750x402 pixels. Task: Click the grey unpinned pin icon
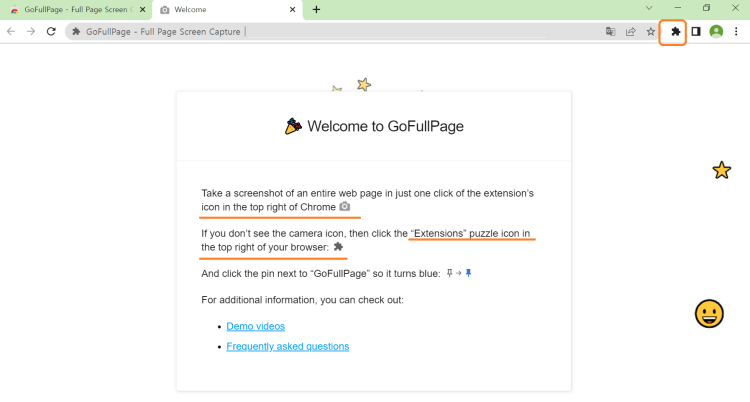pyautogui.click(x=449, y=273)
